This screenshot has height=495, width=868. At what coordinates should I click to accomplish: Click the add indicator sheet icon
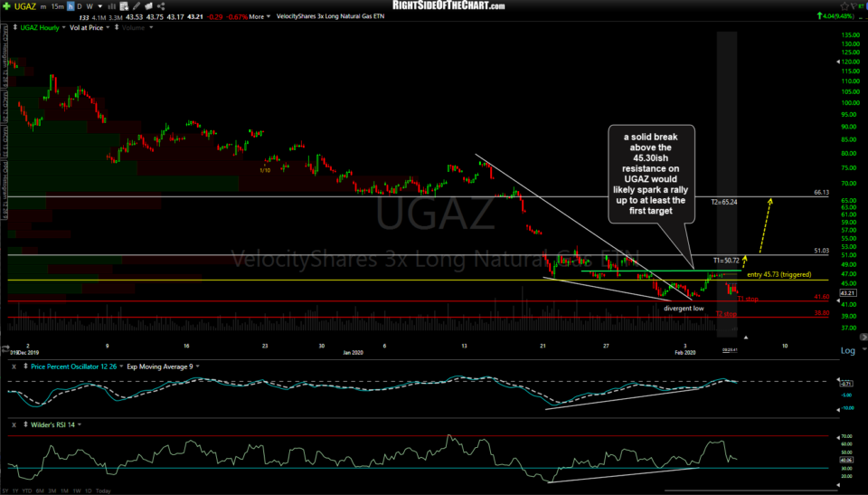[124, 6]
